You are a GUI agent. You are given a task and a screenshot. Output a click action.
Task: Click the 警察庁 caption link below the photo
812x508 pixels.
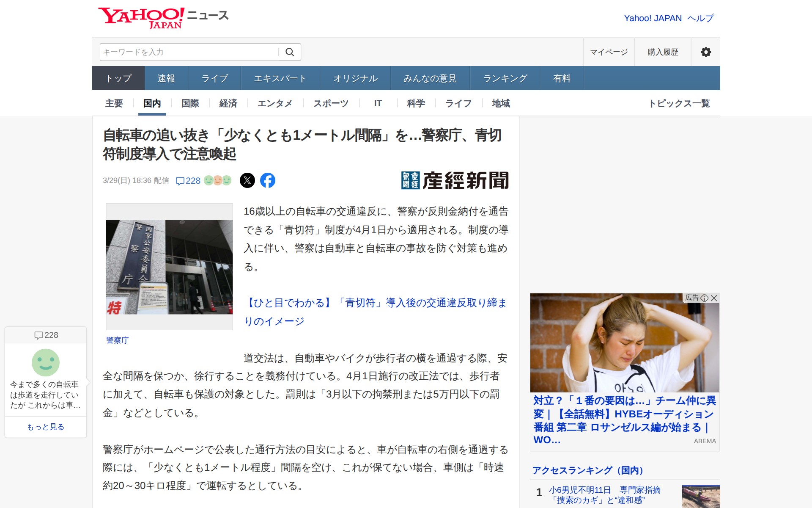click(x=117, y=340)
